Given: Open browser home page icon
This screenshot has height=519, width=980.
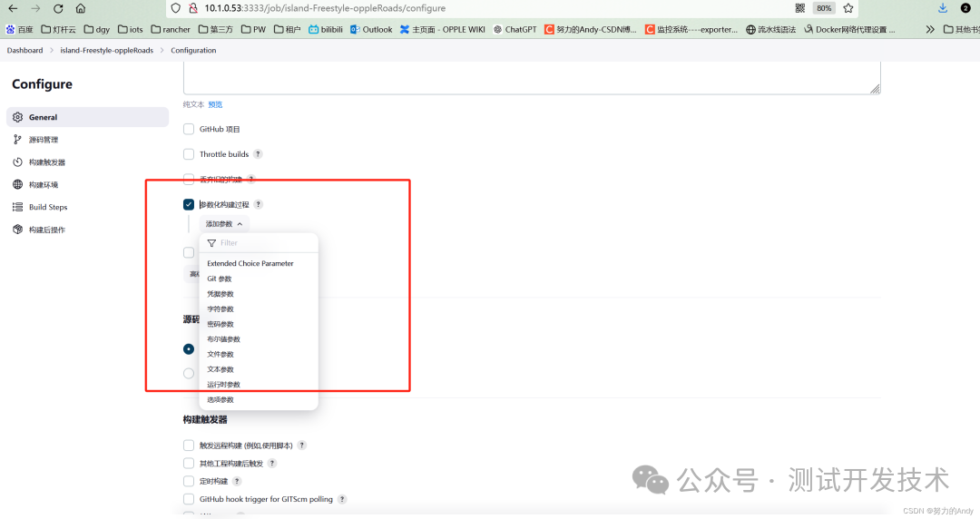Looking at the screenshot, I should 81,8.
